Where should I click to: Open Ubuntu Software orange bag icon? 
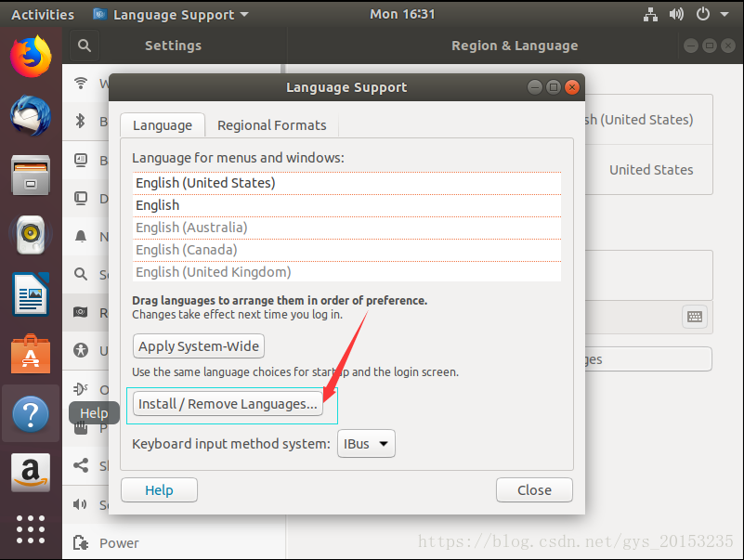pyautogui.click(x=31, y=354)
